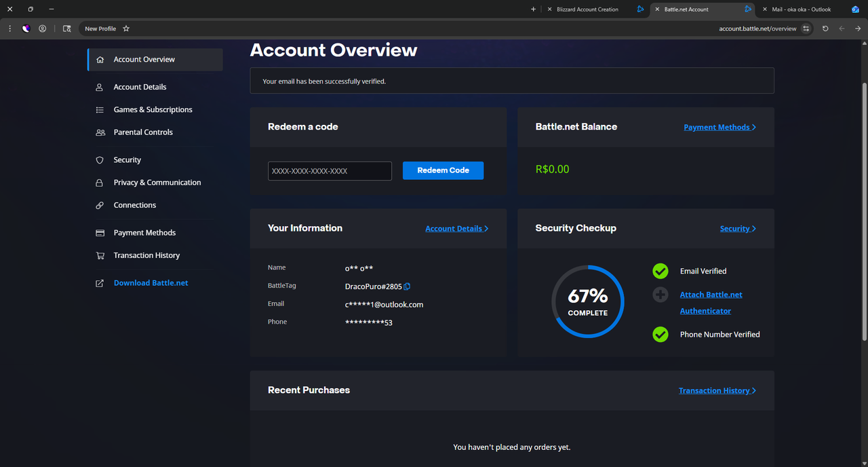Close the Outlook mail tab
The height and width of the screenshot is (467, 868).
(x=766, y=10)
